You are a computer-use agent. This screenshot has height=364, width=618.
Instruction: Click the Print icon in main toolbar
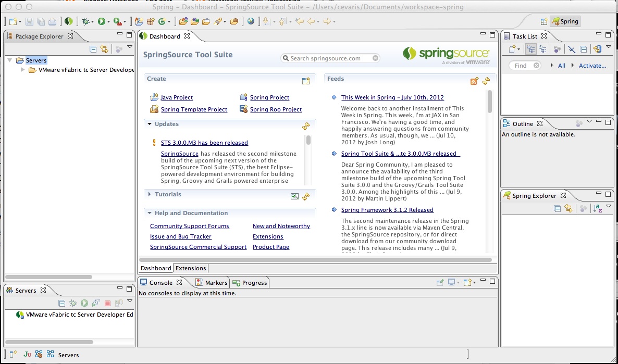(x=53, y=22)
